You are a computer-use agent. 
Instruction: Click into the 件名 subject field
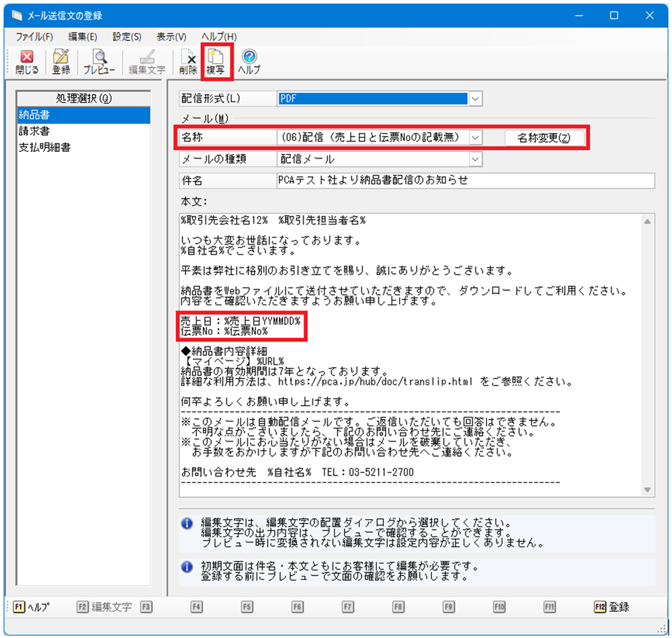464,181
